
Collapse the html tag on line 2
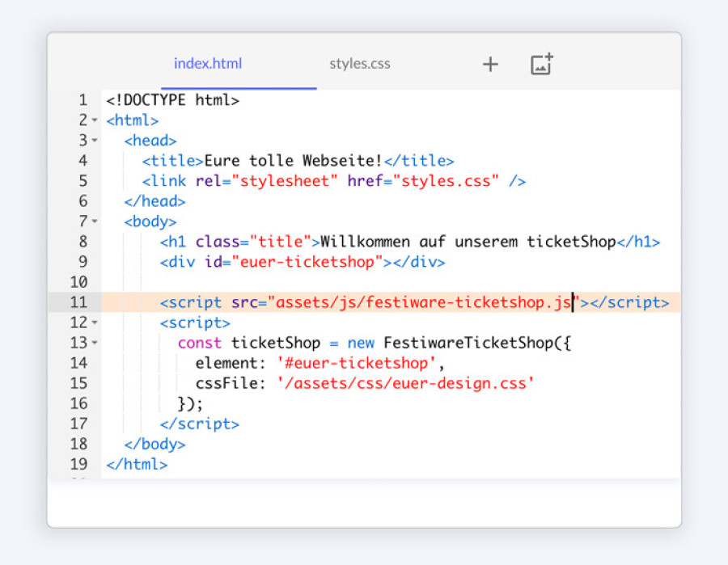95,121
